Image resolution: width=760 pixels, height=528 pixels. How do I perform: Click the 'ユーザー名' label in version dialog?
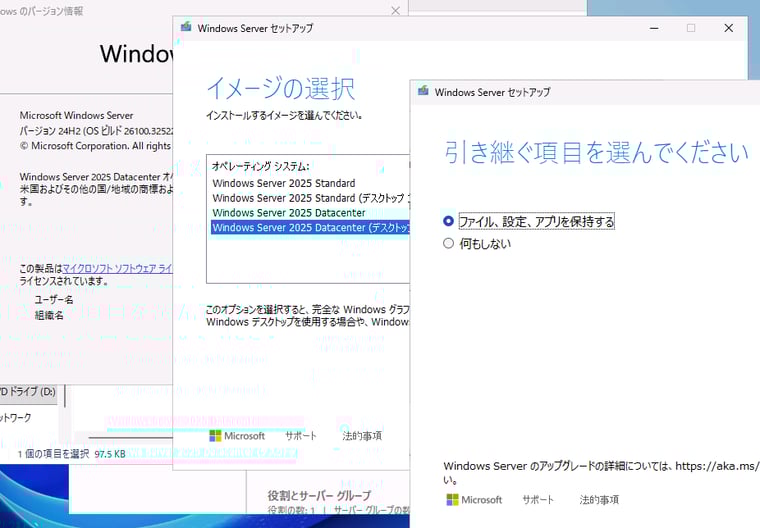[54, 300]
